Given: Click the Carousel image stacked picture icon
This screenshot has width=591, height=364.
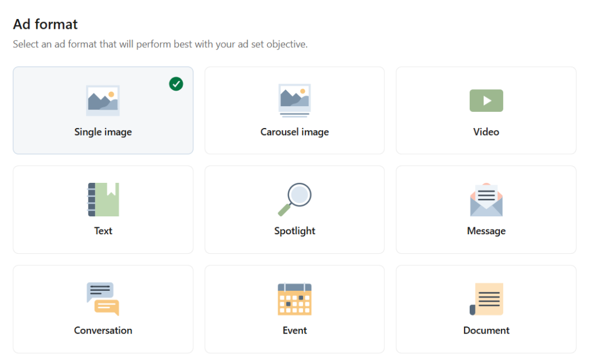Looking at the screenshot, I should (294, 100).
